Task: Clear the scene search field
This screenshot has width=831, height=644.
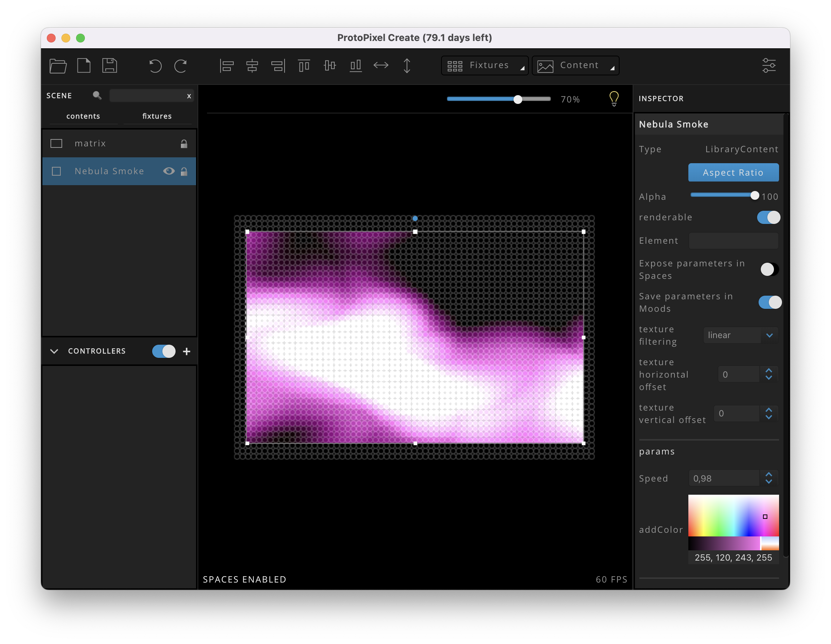Action: (x=189, y=96)
